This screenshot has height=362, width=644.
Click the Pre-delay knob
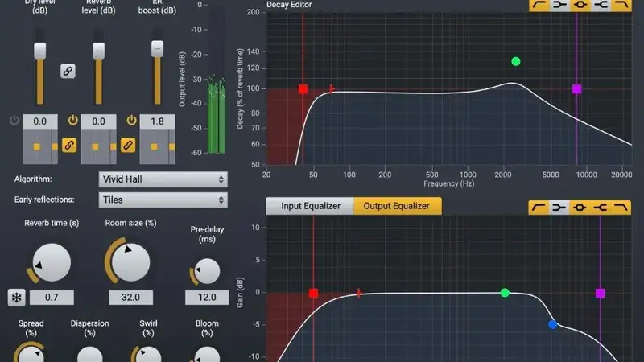point(207,271)
